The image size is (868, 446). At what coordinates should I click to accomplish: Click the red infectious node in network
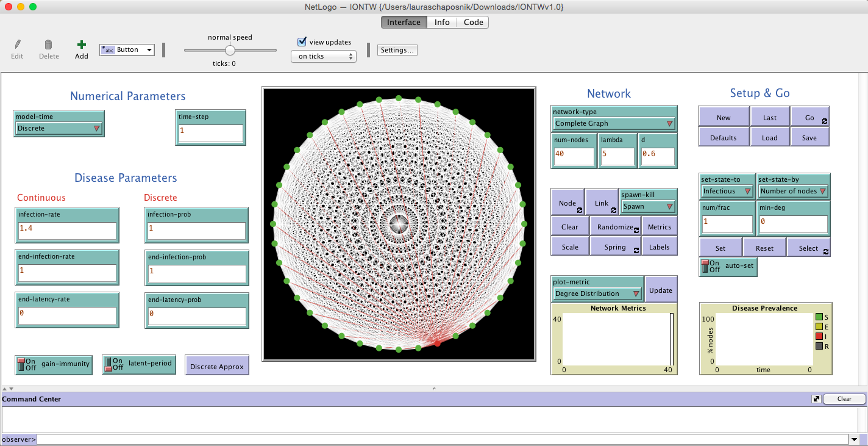tap(437, 343)
